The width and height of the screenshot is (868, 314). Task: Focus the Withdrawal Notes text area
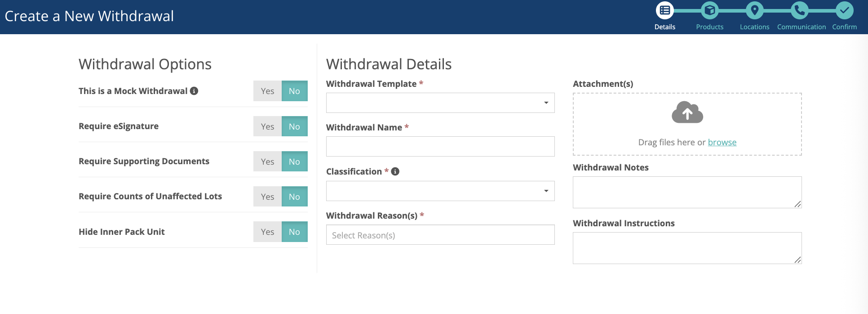click(x=687, y=192)
